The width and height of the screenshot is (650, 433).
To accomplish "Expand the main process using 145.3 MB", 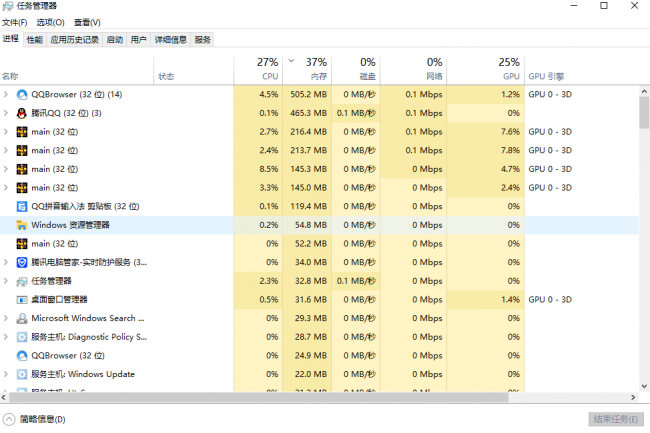I will pos(6,169).
